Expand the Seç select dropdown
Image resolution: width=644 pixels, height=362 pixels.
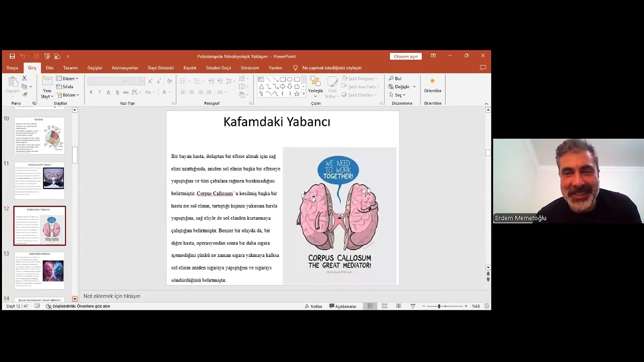click(397, 95)
